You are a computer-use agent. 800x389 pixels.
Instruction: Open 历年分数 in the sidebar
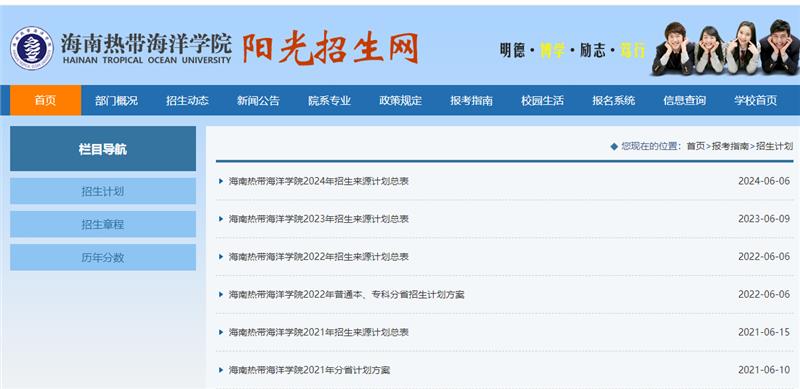[x=103, y=258]
